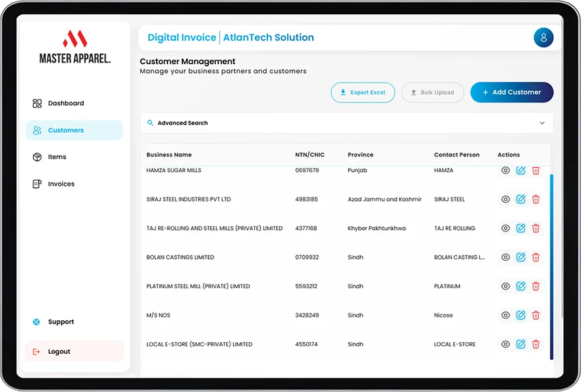The width and height of the screenshot is (581, 392).
Task: Click Khyber Pakhtunkhwa province cell
Action: [x=377, y=228]
